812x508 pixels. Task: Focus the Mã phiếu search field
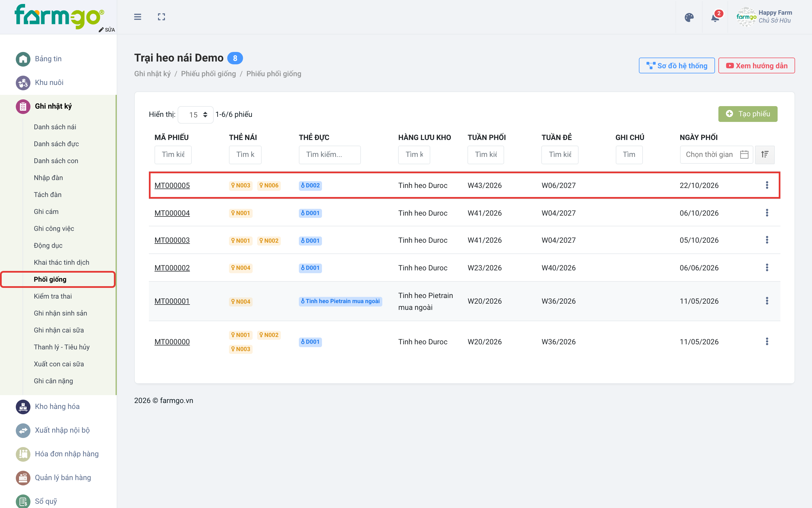point(173,155)
